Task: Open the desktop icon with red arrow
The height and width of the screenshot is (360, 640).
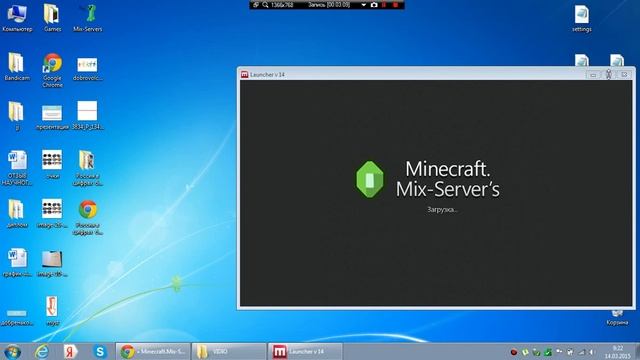Action: coord(52,311)
